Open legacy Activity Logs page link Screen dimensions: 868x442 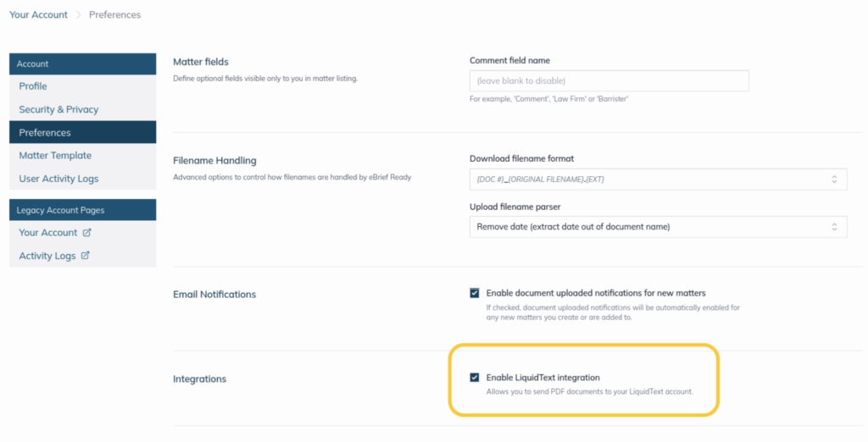point(47,256)
